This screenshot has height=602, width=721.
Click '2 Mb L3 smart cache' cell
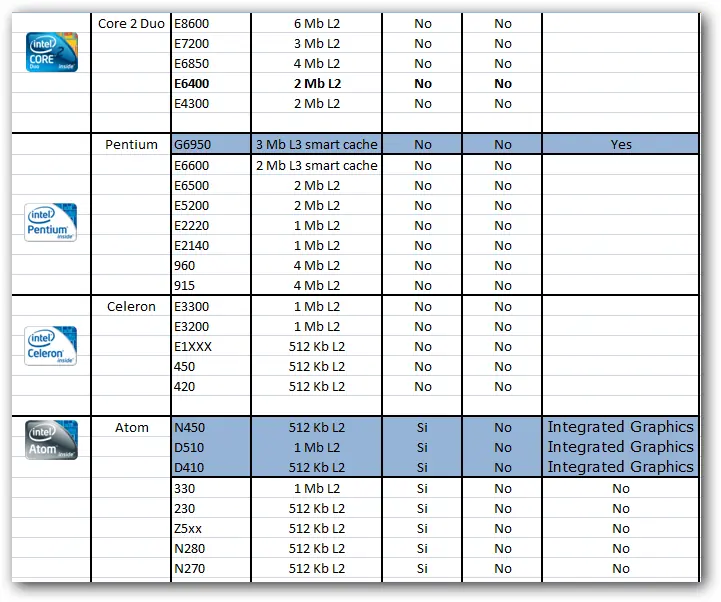[317, 166]
